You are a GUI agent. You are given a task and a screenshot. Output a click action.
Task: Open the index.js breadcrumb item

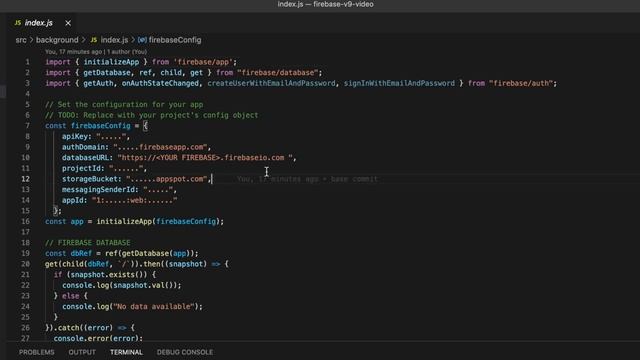(x=114, y=40)
